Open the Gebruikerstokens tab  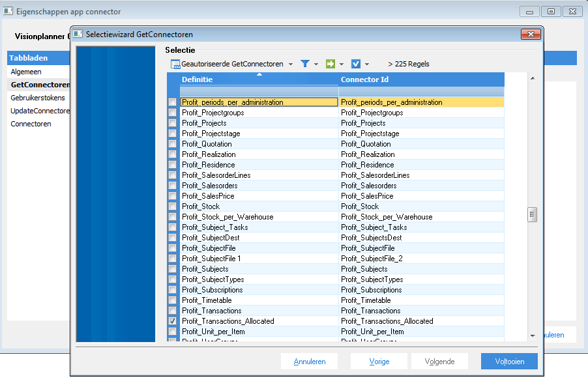coord(38,98)
